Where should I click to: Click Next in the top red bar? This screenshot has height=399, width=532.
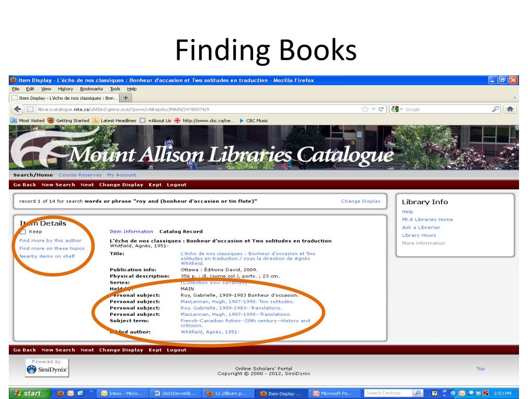[87, 185]
